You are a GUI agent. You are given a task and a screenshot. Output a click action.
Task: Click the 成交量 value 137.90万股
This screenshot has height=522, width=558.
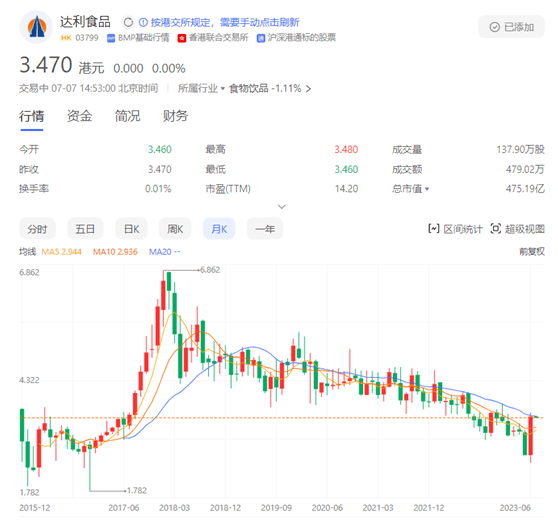pyautogui.click(x=520, y=149)
